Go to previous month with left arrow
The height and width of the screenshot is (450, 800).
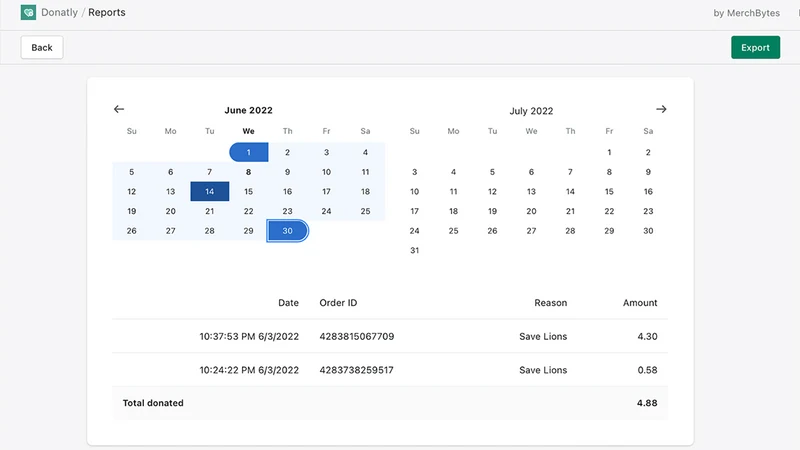pyautogui.click(x=119, y=109)
